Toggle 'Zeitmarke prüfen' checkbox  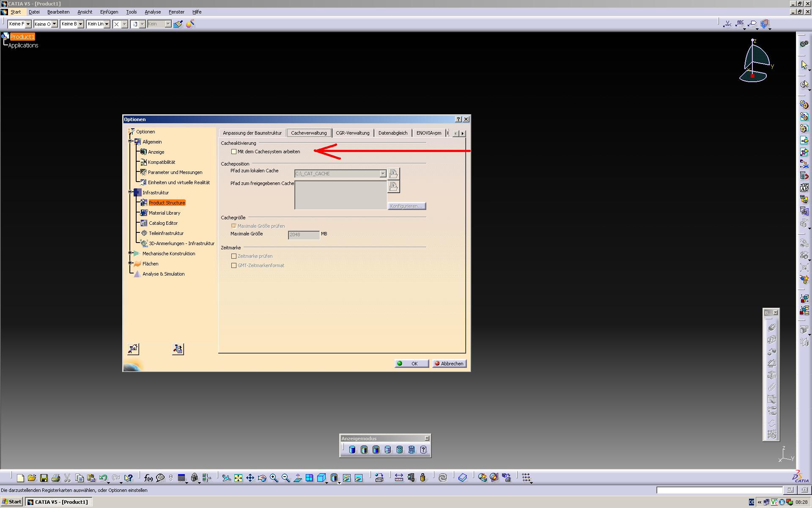[x=234, y=256]
